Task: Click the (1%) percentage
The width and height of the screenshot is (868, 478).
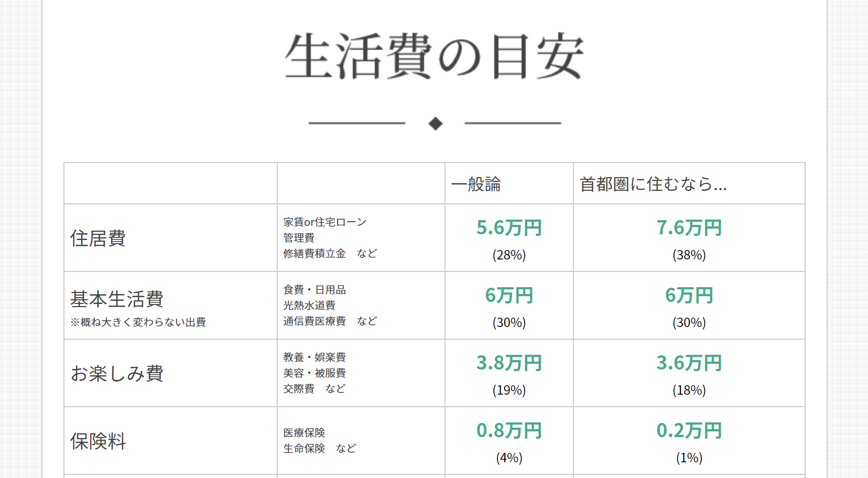Action: 689,458
